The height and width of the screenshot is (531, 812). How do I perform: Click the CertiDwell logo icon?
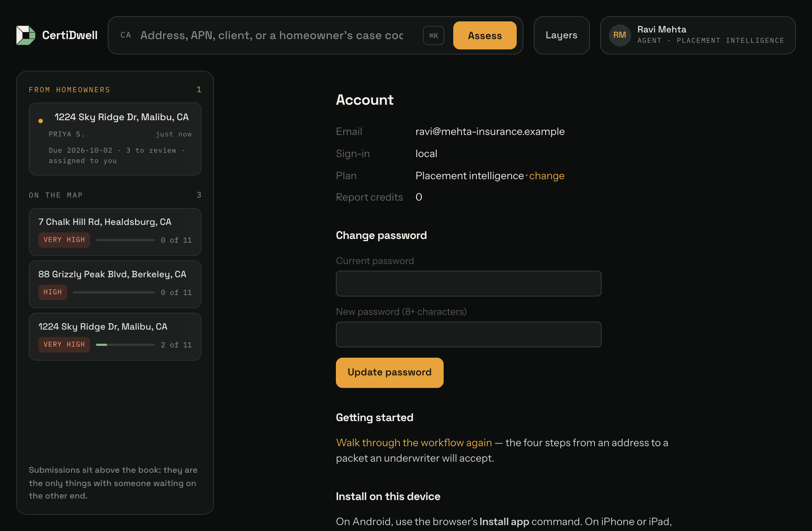[26, 35]
